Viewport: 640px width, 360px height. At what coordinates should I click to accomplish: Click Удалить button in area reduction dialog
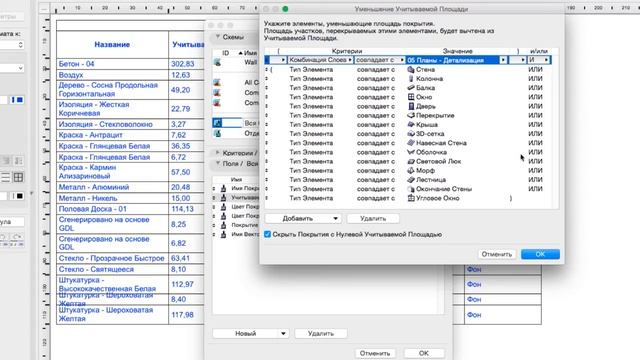pyautogui.click(x=373, y=218)
